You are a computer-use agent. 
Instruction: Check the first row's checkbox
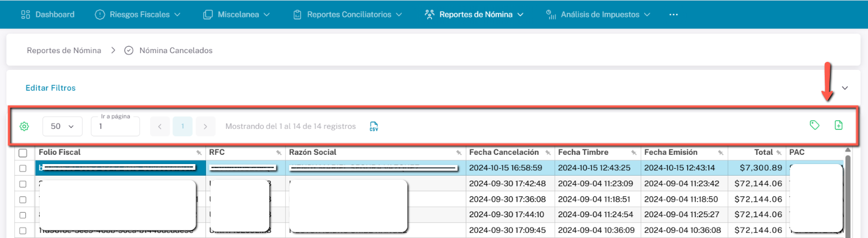tap(23, 168)
